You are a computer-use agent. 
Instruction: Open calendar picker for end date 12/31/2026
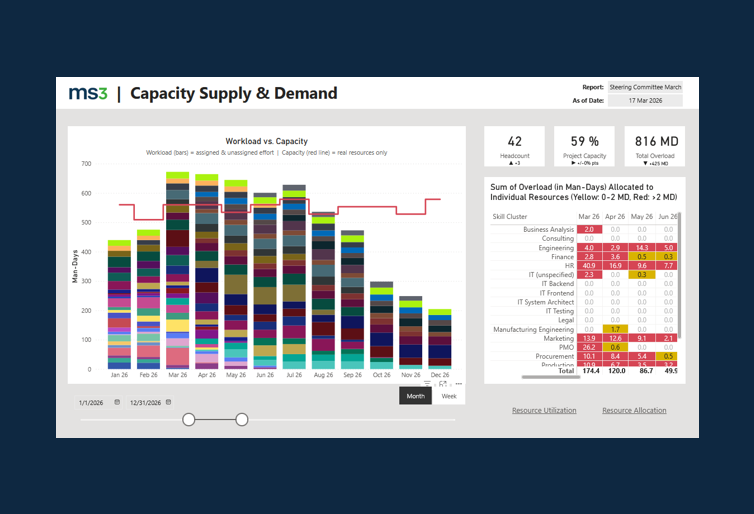168,402
